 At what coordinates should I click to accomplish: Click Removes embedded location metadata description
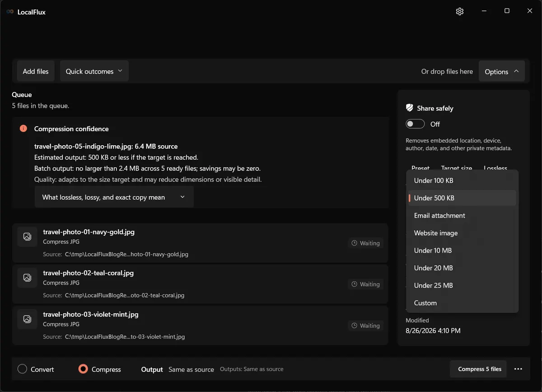point(459,144)
